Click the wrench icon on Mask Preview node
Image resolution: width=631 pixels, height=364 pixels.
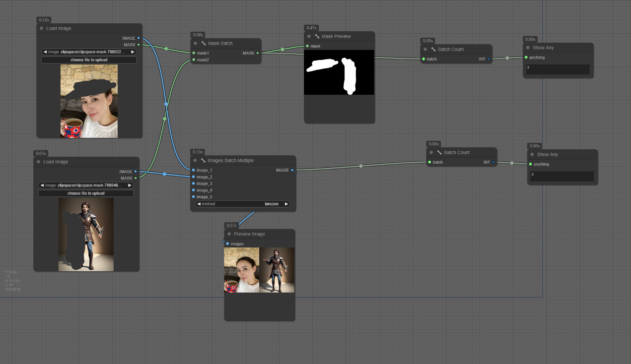click(317, 37)
